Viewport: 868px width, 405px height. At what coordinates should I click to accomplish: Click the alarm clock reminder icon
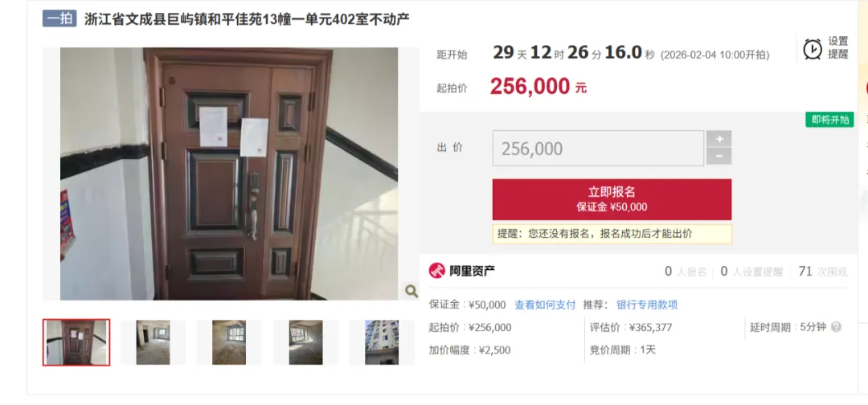click(x=812, y=49)
